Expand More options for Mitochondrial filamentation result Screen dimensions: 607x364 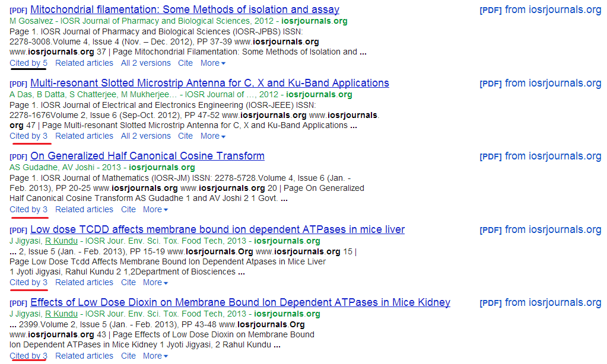click(212, 63)
